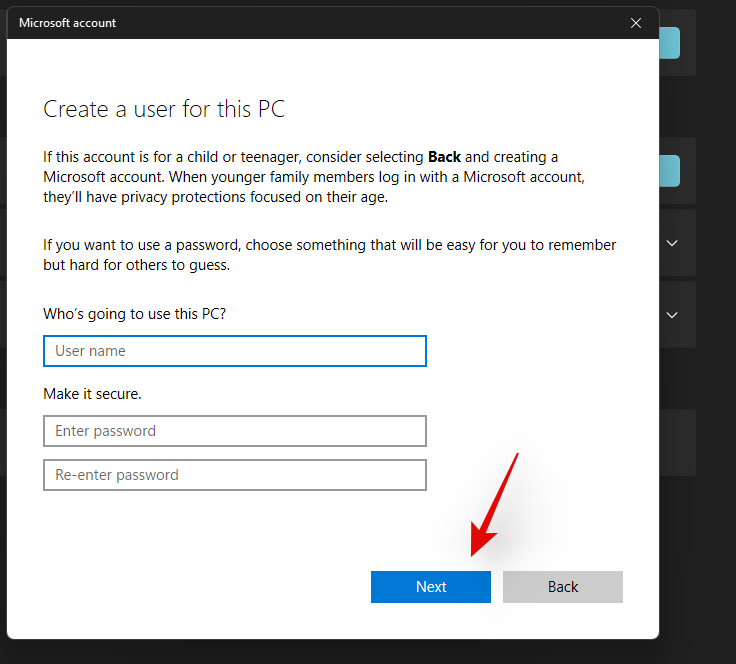Click the User name field
This screenshot has height=664, width=736.
235,351
